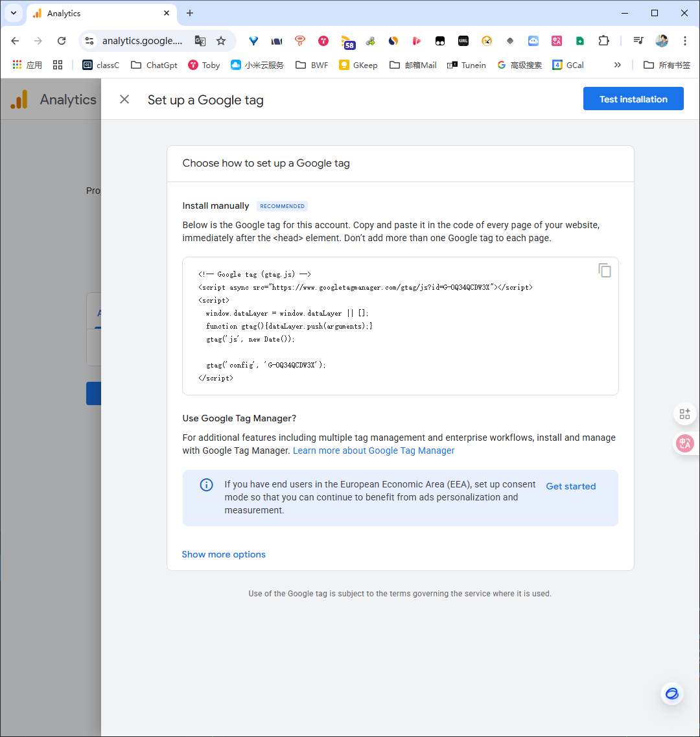Click the address bar URL
Screen dimensions: 700x737
point(142,41)
